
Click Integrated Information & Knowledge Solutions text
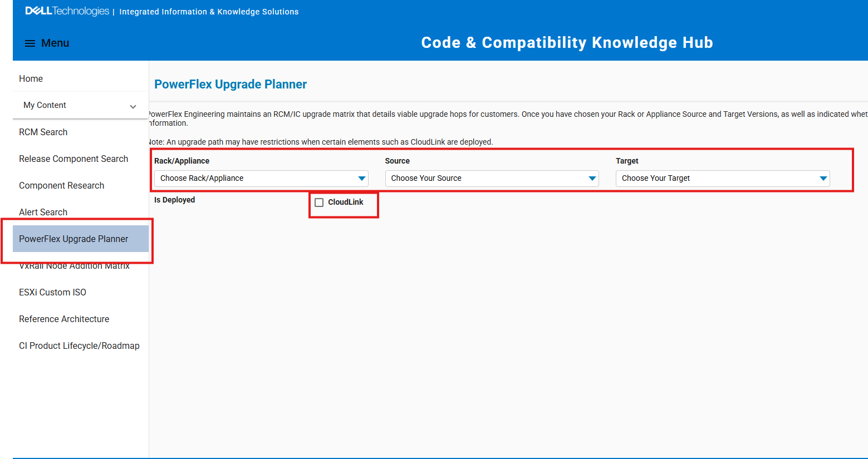(209, 12)
